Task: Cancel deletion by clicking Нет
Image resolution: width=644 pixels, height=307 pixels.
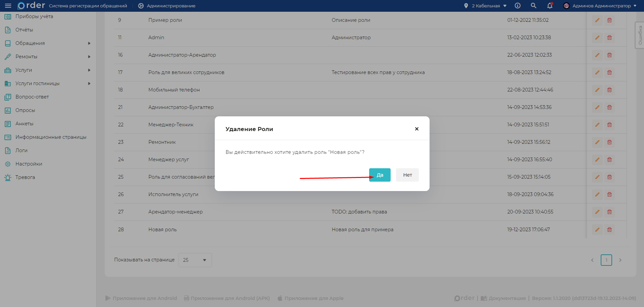Action: [407, 175]
